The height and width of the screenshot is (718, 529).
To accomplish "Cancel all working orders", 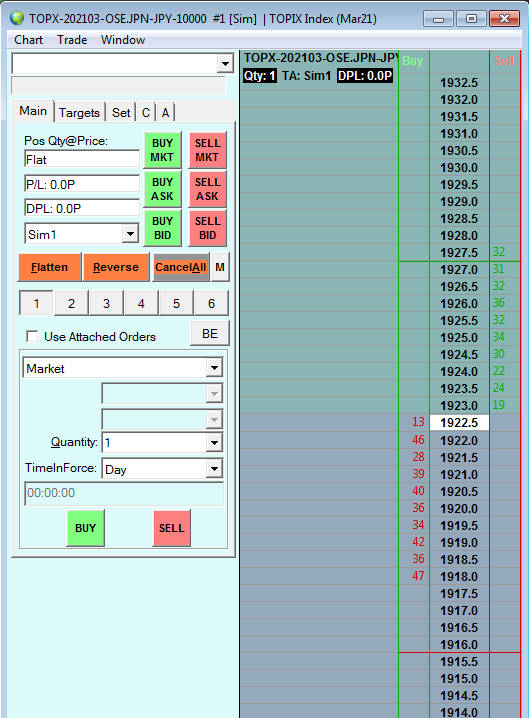I will pos(180,267).
